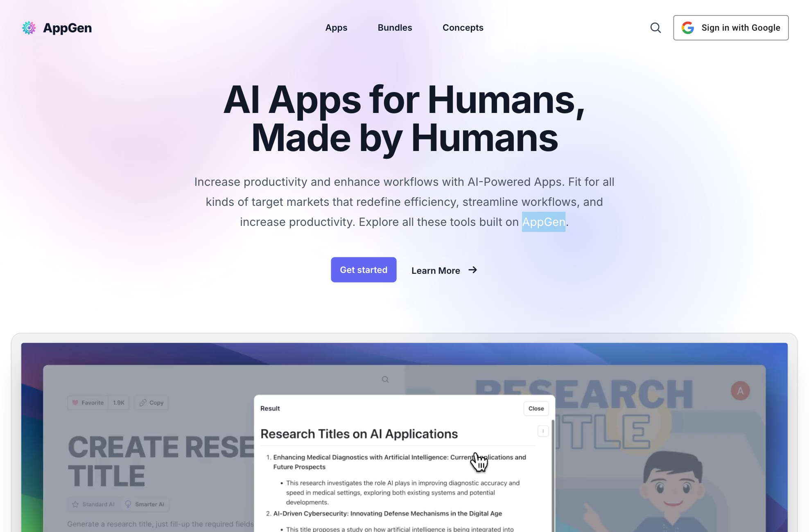Open the Apps navigation menu
This screenshot has width=809, height=532.
click(x=336, y=27)
